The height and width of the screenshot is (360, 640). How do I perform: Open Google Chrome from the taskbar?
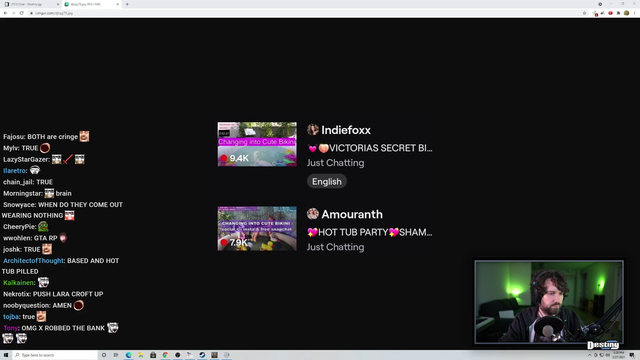coord(165,355)
